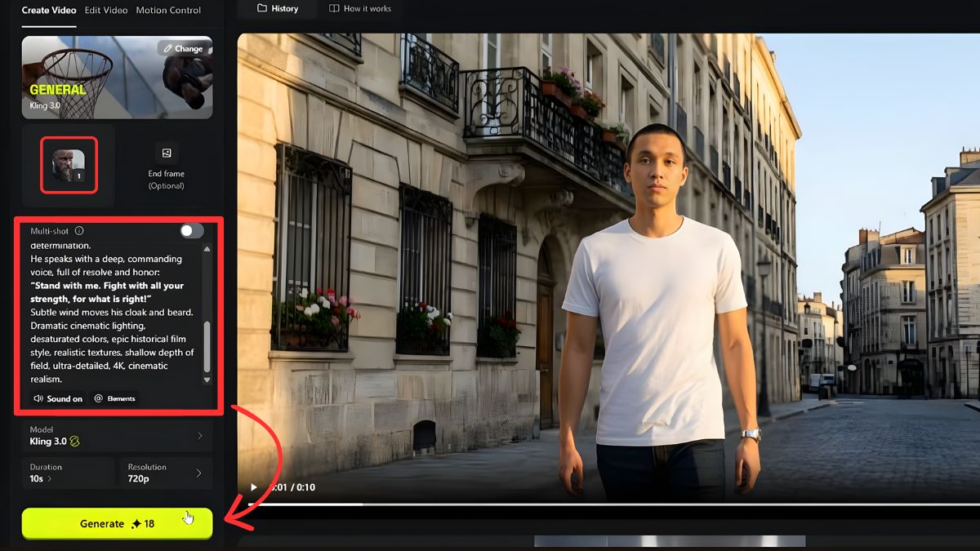Open the Motion Control tab
Image resolution: width=980 pixels, height=551 pixels.
tap(168, 11)
